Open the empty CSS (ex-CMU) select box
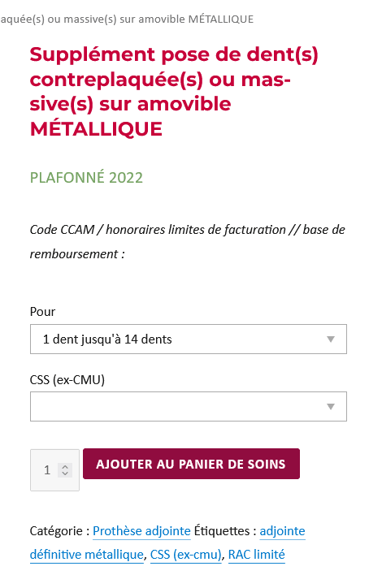The image size is (382, 588). (x=189, y=407)
